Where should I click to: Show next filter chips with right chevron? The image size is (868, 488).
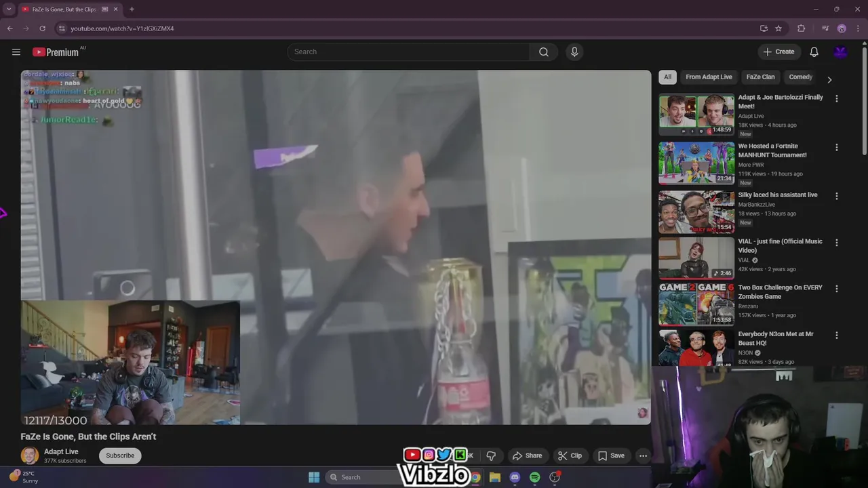pos(829,79)
